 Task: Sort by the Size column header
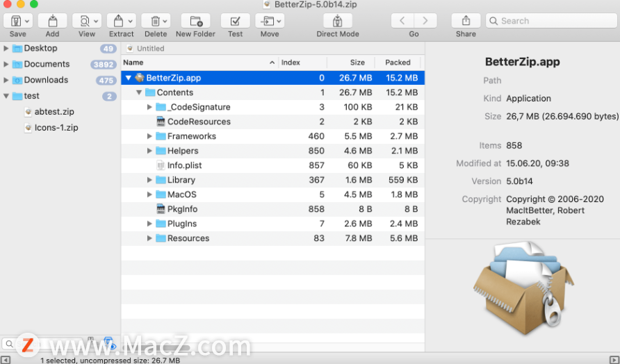point(350,63)
